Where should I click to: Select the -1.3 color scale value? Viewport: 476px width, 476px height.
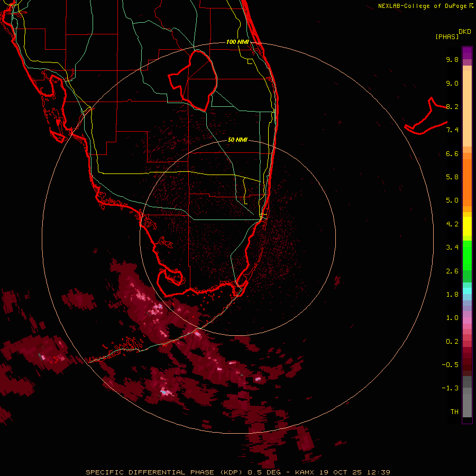(x=450, y=388)
